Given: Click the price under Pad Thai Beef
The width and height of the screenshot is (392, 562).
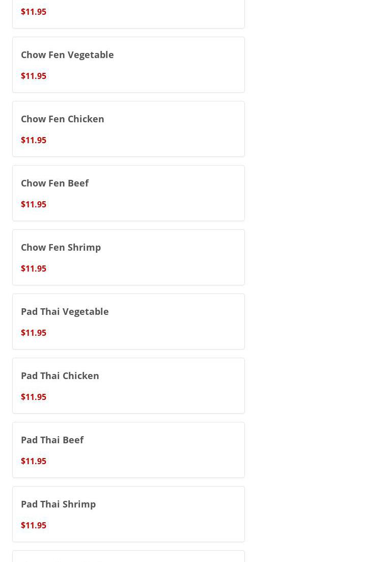Looking at the screenshot, I should (x=34, y=461).
